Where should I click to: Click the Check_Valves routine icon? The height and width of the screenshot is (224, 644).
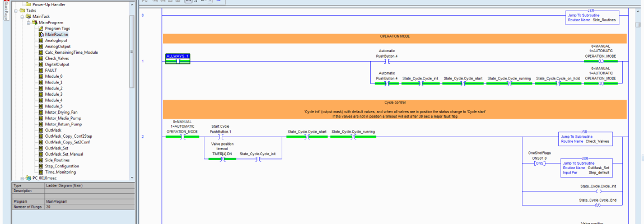coord(41,58)
